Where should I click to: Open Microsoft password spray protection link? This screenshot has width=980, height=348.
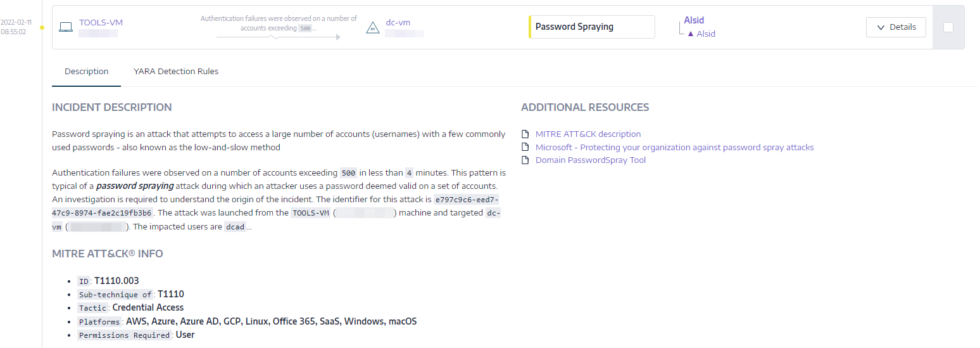675,147
